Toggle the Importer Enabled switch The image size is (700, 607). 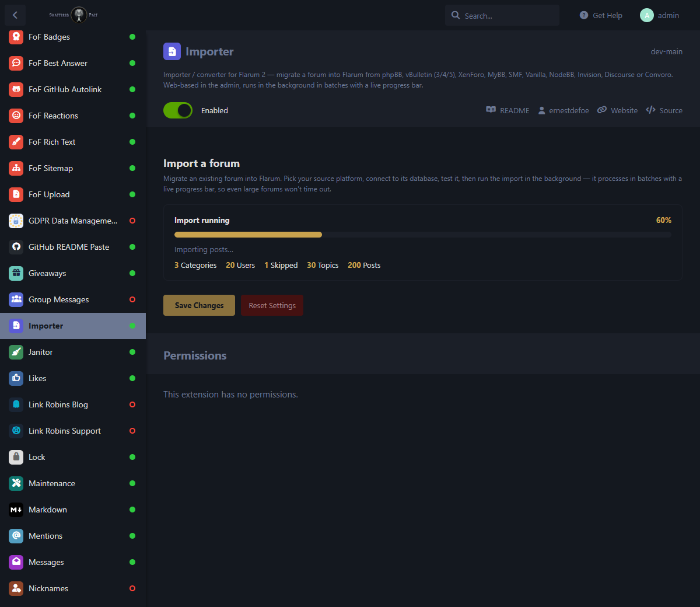(x=178, y=110)
